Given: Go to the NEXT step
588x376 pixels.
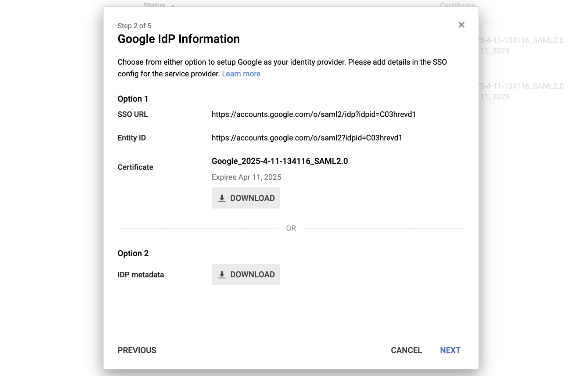Looking at the screenshot, I should 450,350.
